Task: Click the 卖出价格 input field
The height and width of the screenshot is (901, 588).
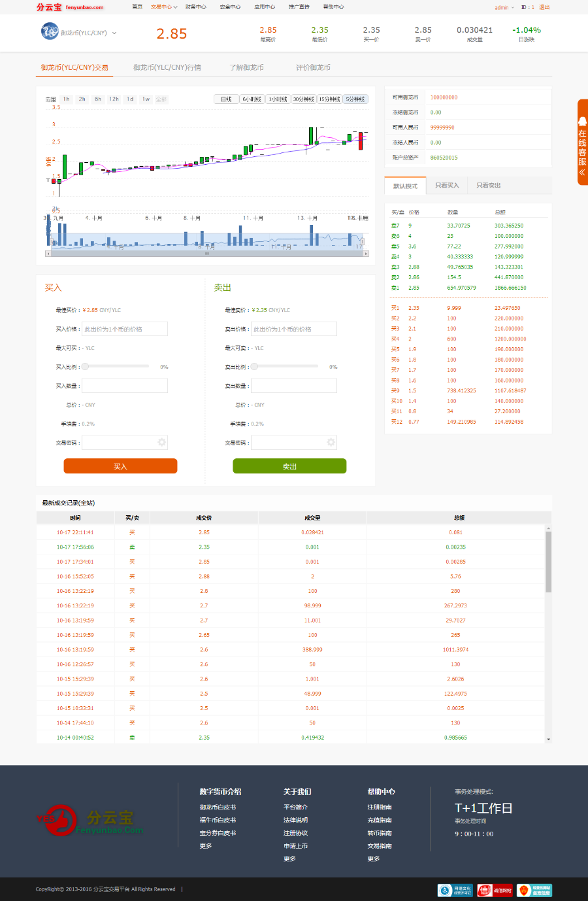Action: [x=294, y=329]
